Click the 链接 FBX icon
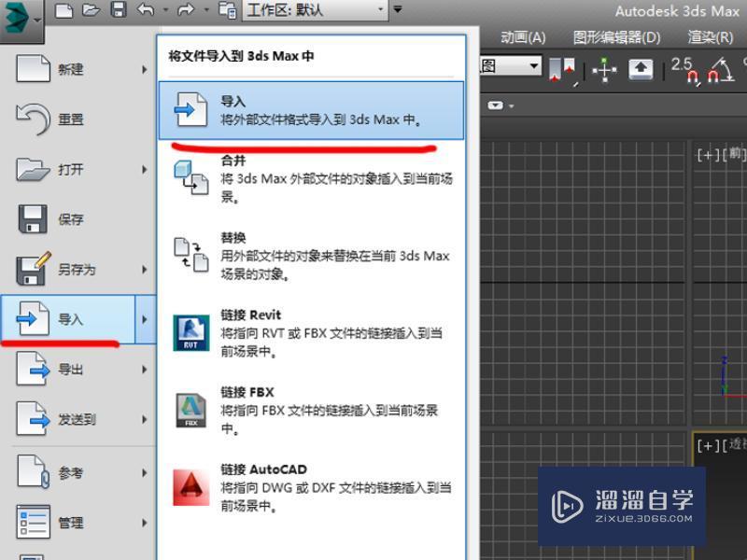 192,405
